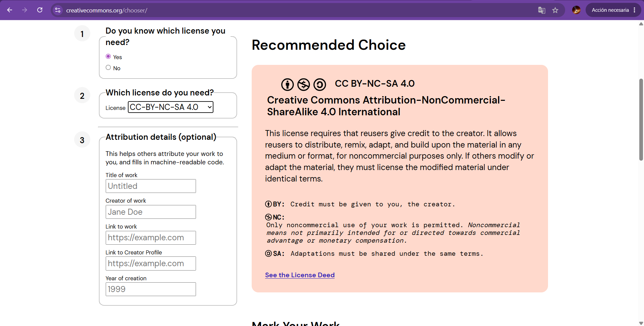Click the Link to work input field
This screenshot has height=326, width=644.
tap(151, 238)
